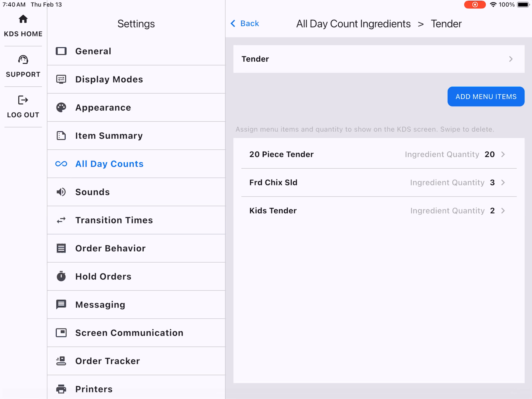Viewport: 532px width, 399px height.
Task: Click the Messaging chat bubble icon
Action: 61,305
